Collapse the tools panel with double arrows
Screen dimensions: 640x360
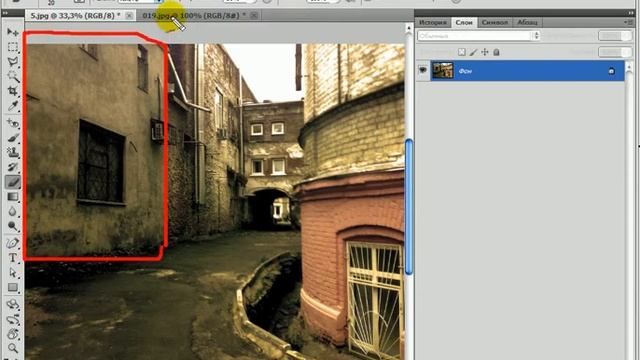coord(5,13)
